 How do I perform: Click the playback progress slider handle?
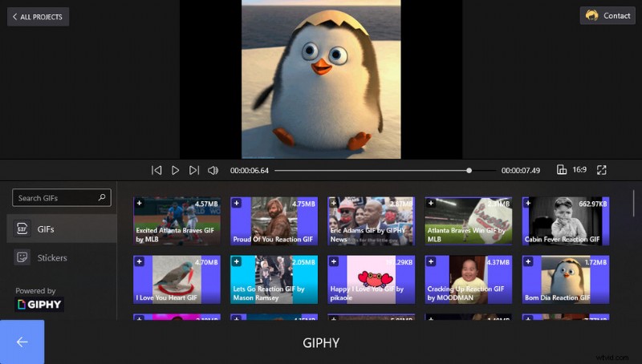(469, 170)
